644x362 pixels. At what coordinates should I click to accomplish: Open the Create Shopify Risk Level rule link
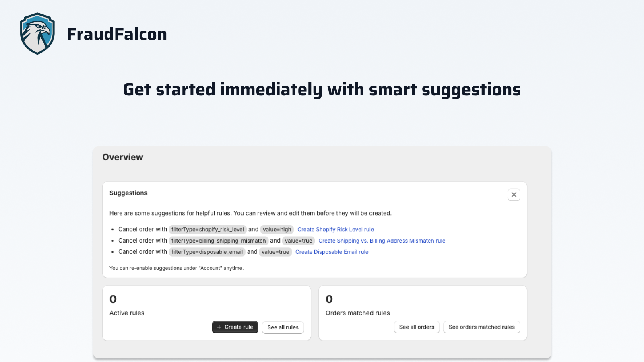(335, 229)
